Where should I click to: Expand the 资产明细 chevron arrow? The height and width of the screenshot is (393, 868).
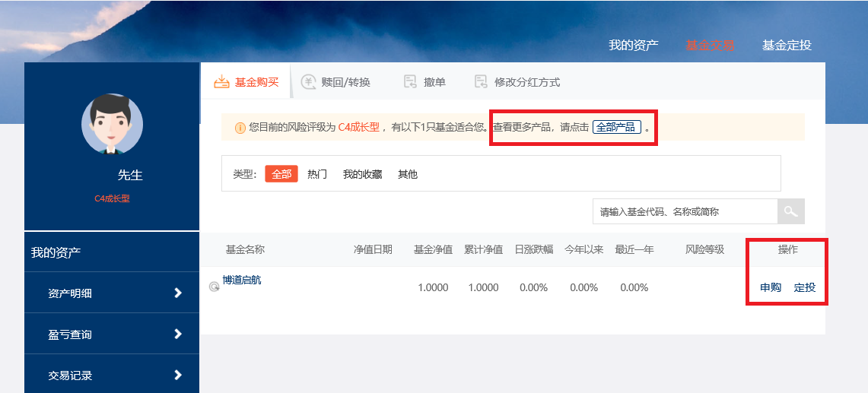point(178,293)
